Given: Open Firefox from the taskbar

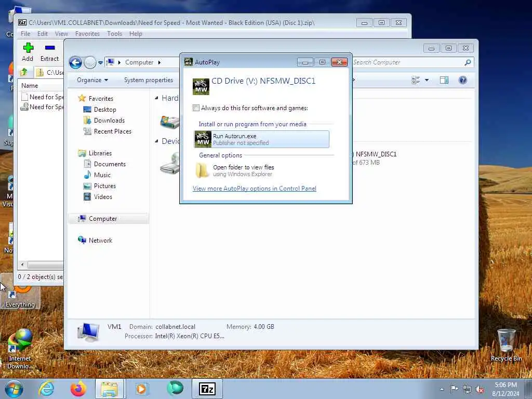Looking at the screenshot, I should (78, 389).
